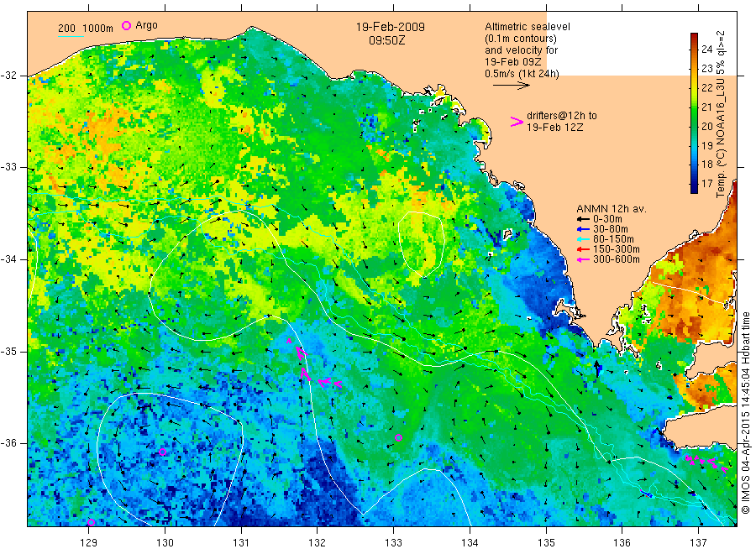
Task: Click the 129 longitude axis label
Action: (89, 543)
